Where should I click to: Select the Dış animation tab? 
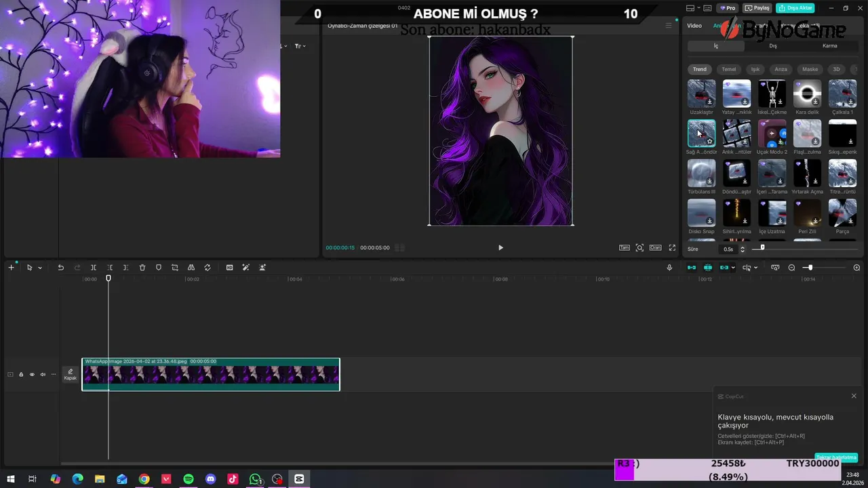pyautogui.click(x=772, y=46)
